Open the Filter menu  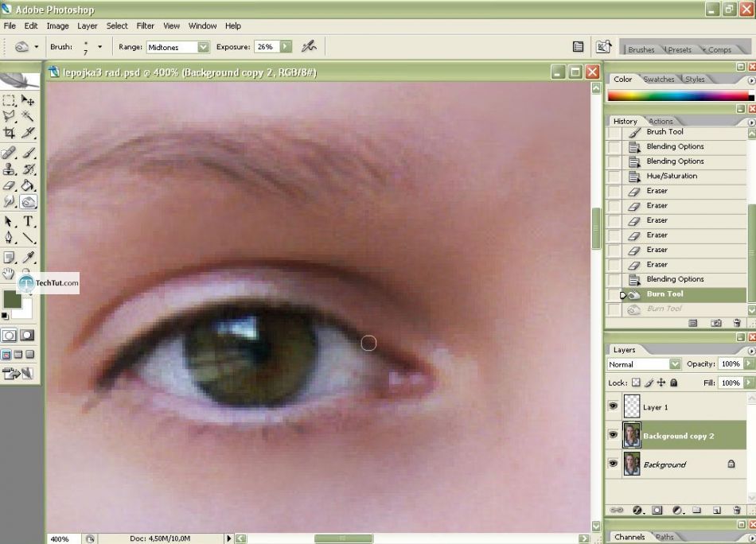point(145,26)
